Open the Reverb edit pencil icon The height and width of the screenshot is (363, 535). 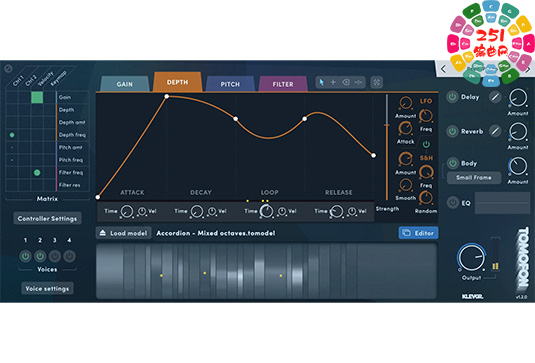tap(495, 131)
